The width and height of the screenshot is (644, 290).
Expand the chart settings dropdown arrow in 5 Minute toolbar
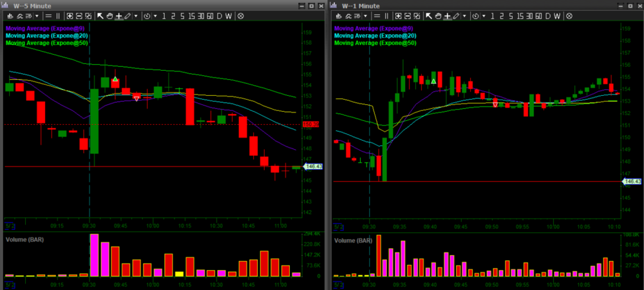tap(37, 15)
